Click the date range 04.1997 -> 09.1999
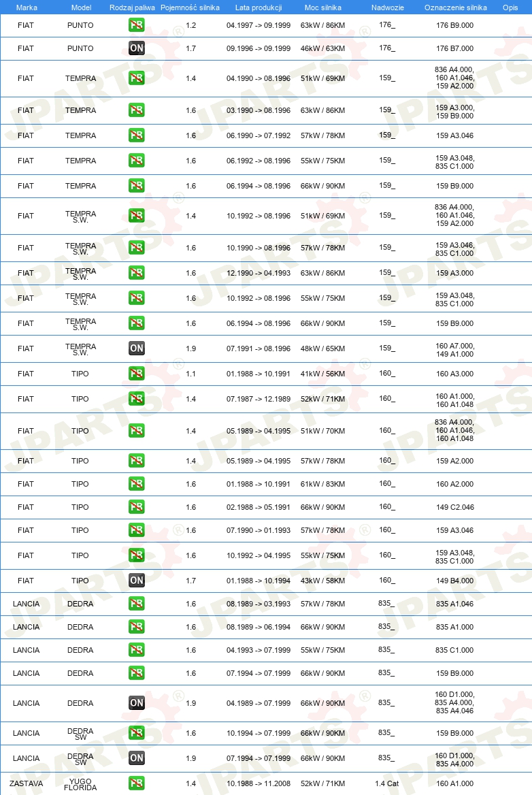The width and height of the screenshot is (532, 795). (x=259, y=25)
